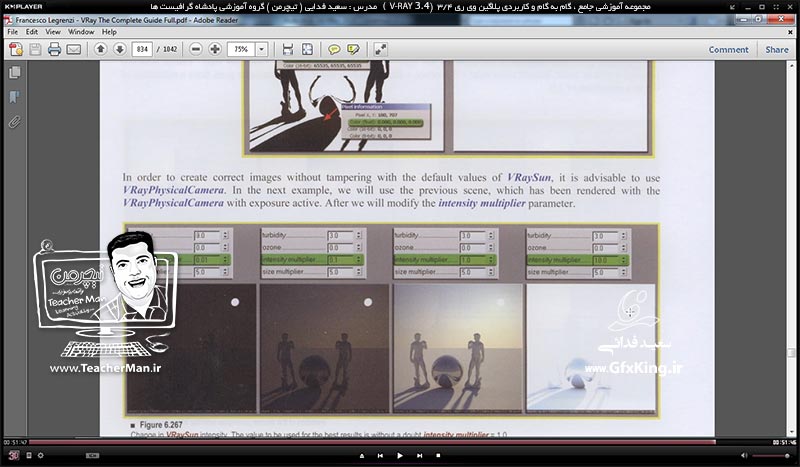Select the highlight text tool icon
Image resolution: width=800 pixels, height=467 pixels.
pyautogui.click(x=353, y=50)
